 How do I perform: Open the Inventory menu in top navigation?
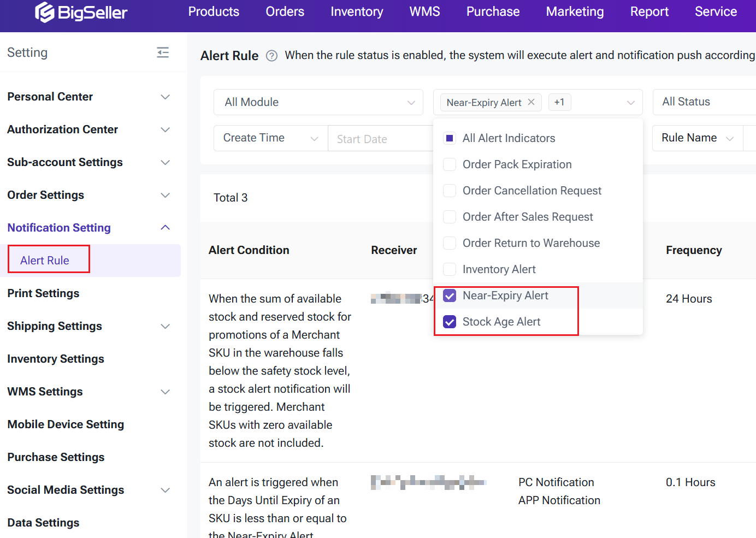click(357, 12)
